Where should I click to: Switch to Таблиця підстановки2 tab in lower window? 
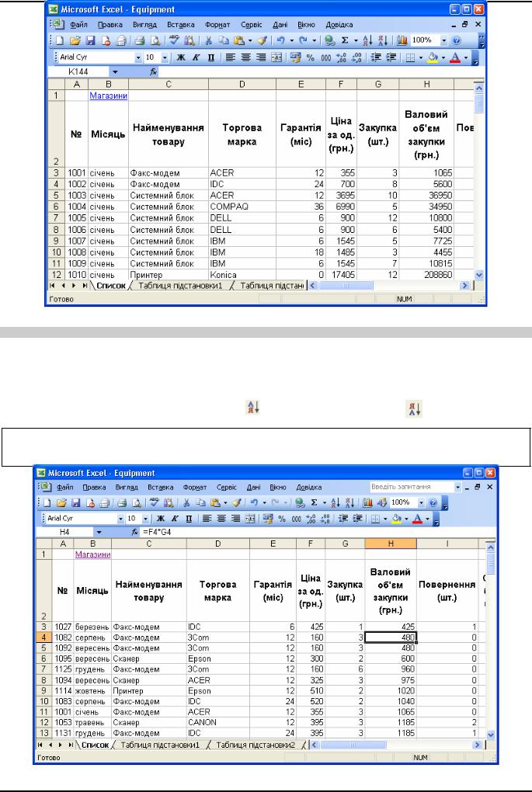point(256,745)
